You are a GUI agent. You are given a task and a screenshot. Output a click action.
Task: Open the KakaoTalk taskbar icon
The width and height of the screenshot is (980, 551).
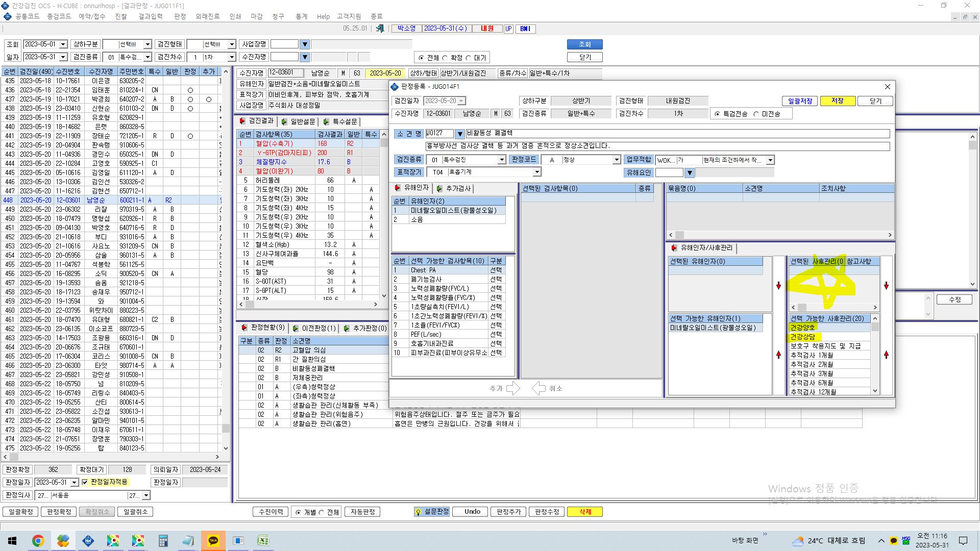coord(213,541)
